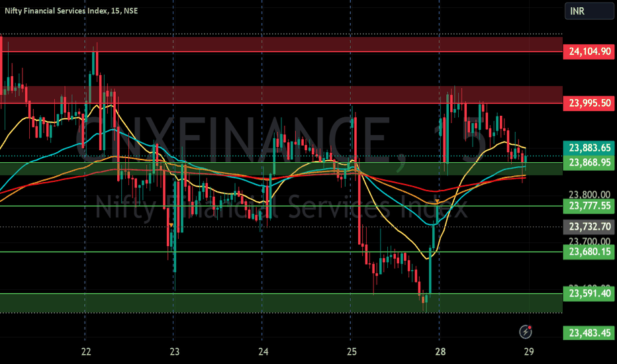Screen dimensions: 617x364
Task: Click the 23,483.45 price label
Action: [589, 333]
